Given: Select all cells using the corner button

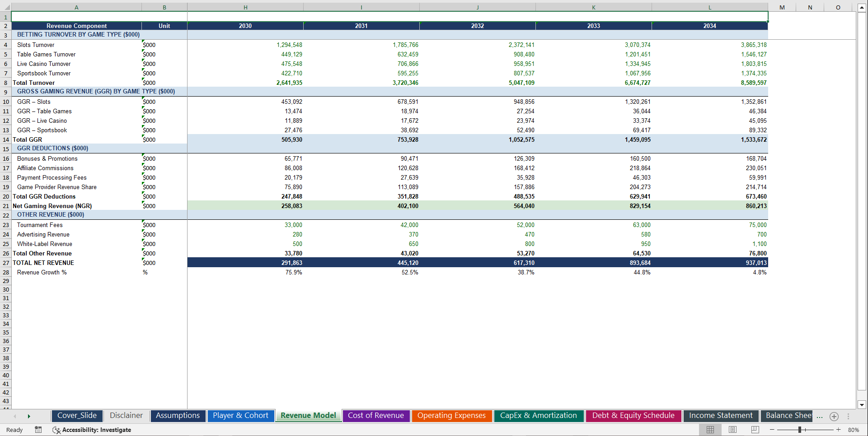Looking at the screenshot, I should pyautogui.click(x=5, y=7).
